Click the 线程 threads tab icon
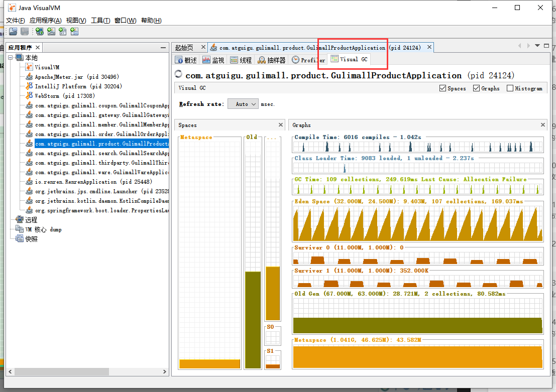 tap(234, 60)
